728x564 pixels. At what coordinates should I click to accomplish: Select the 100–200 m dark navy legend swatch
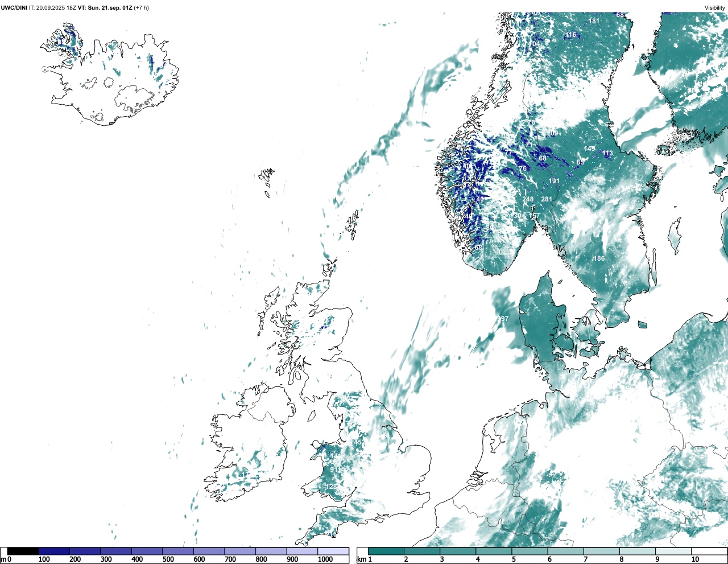pyautogui.click(x=54, y=551)
